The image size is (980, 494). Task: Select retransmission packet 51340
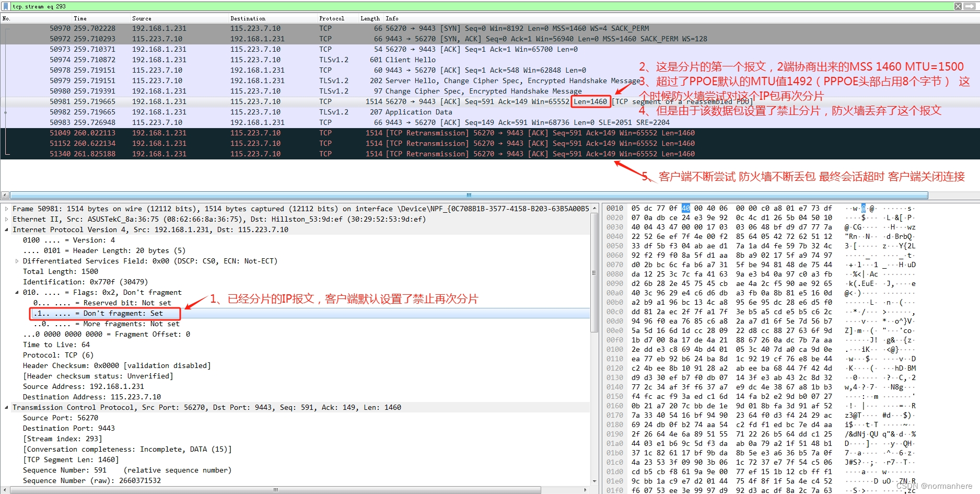click(490, 154)
